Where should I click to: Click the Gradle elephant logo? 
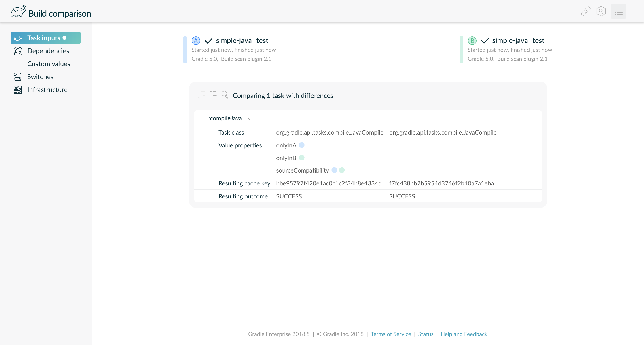(18, 12)
